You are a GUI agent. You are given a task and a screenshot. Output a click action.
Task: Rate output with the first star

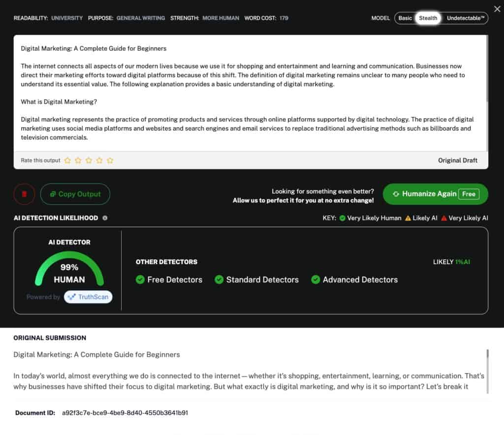click(x=67, y=161)
